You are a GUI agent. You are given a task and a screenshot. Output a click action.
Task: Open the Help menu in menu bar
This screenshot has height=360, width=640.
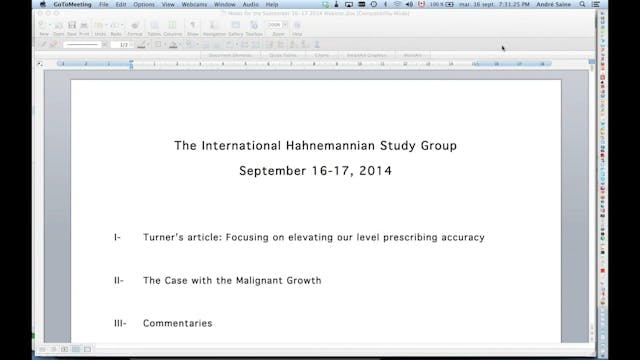pos(272,4)
